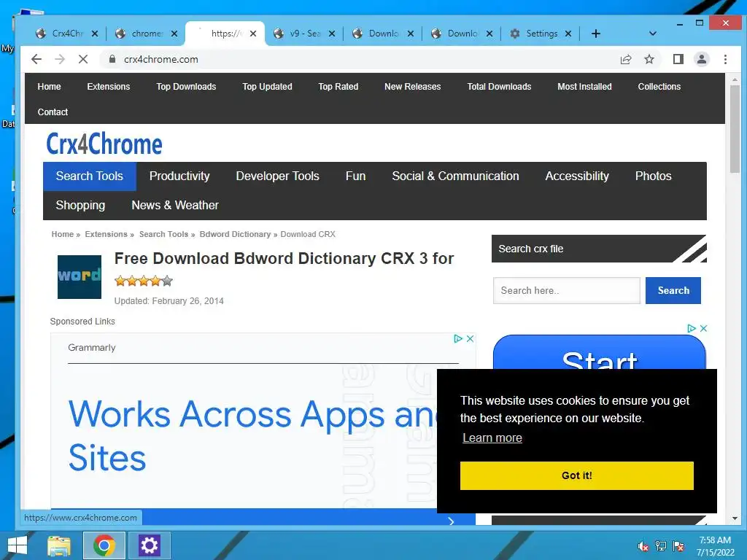Click the Search Tools breadcrumb link
The image size is (747, 560).
[163, 234]
